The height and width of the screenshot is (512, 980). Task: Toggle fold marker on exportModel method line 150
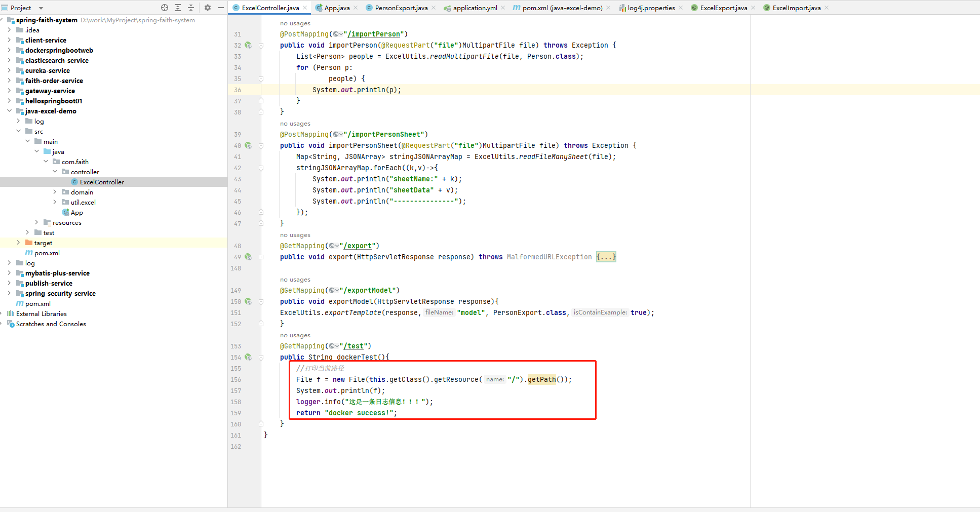pos(261,301)
